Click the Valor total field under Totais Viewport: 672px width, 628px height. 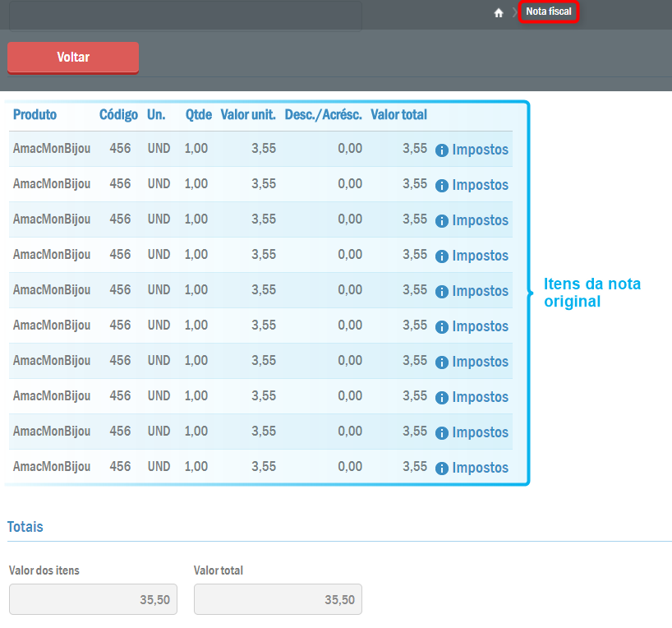point(278,599)
